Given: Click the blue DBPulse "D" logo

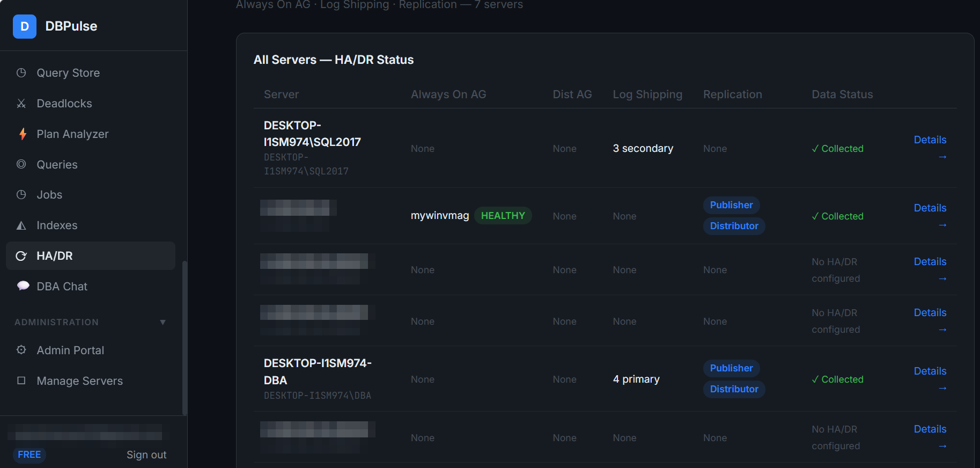Looking at the screenshot, I should (x=25, y=26).
